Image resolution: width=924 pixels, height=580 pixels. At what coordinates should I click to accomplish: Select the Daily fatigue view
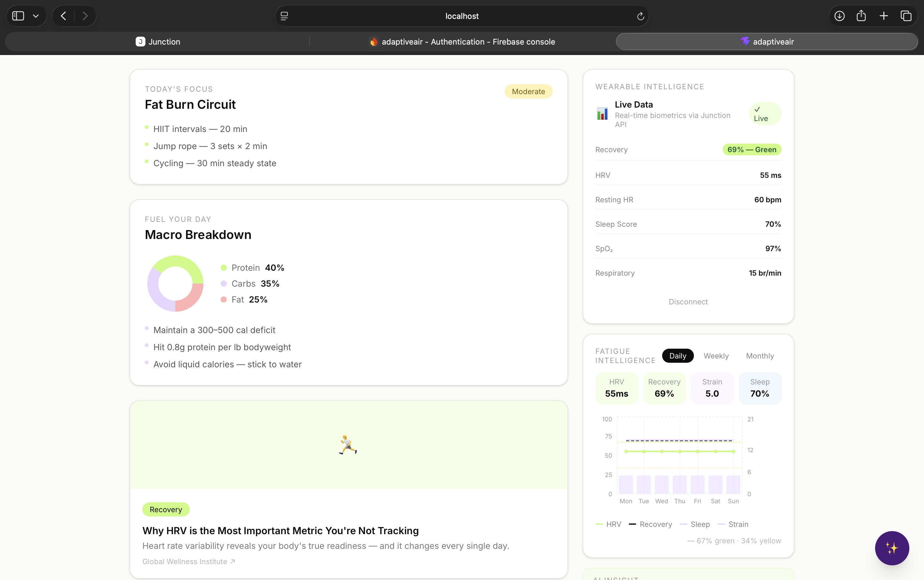[x=677, y=356]
